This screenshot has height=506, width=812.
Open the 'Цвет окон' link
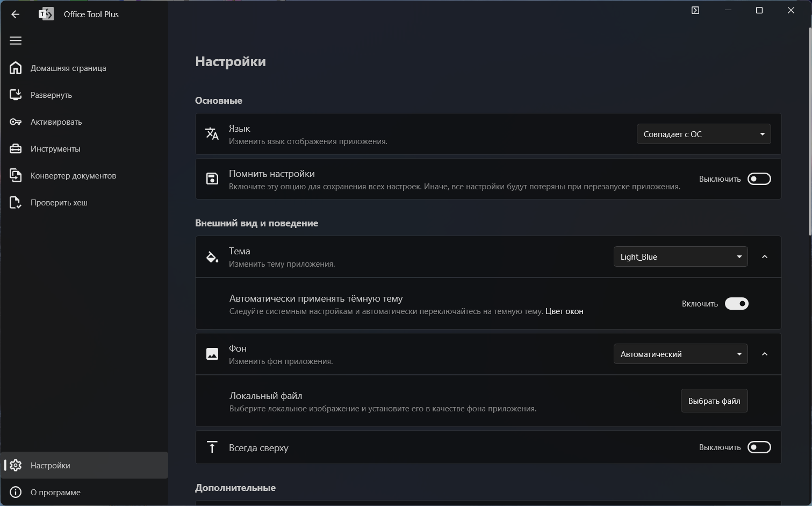pyautogui.click(x=564, y=311)
